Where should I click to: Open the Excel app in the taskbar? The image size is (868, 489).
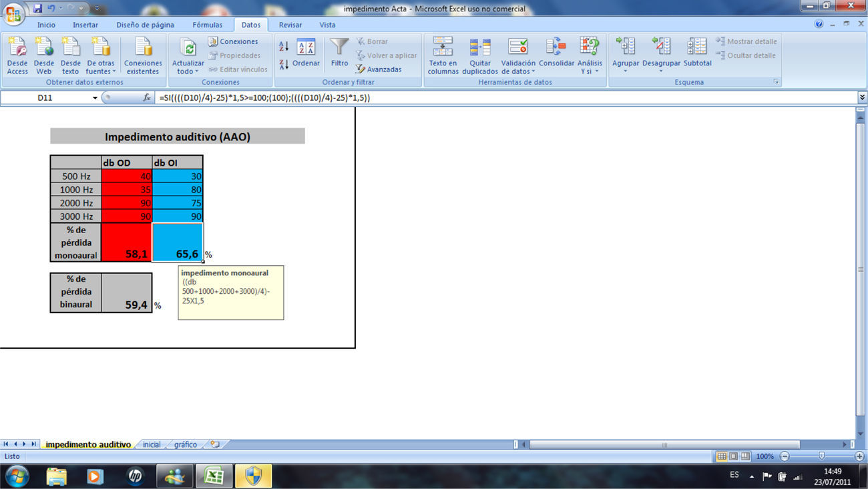click(x=213, y=476)
